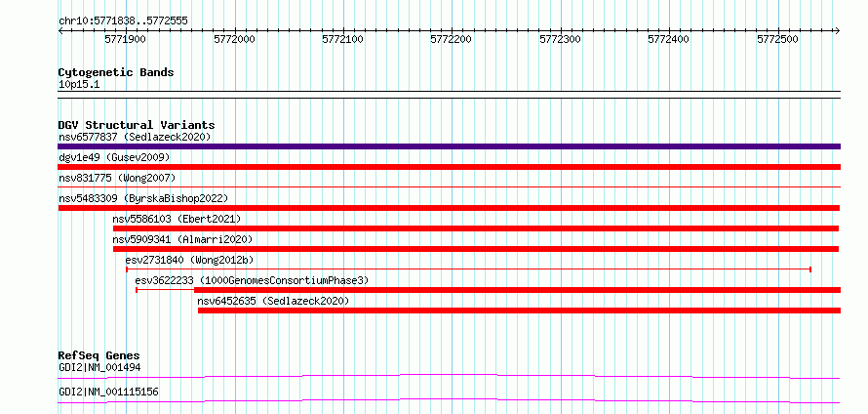
Task: Click nsv5483309 (ByrskaBishop2022) label
Action: click(x=142, y=198)
